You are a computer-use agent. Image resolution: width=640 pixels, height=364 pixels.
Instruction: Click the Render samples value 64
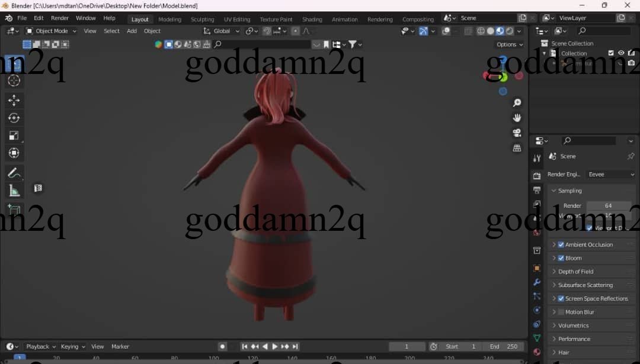click(608, 205)
